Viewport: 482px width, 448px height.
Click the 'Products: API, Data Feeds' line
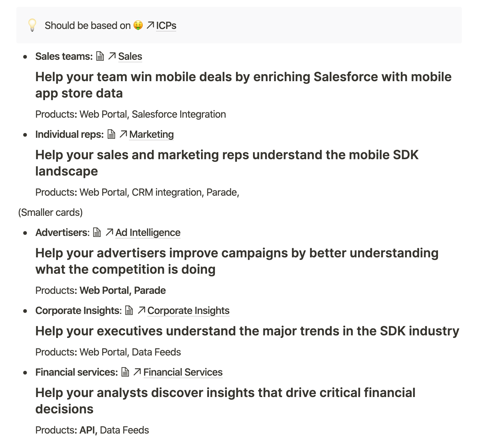(92, 430)
